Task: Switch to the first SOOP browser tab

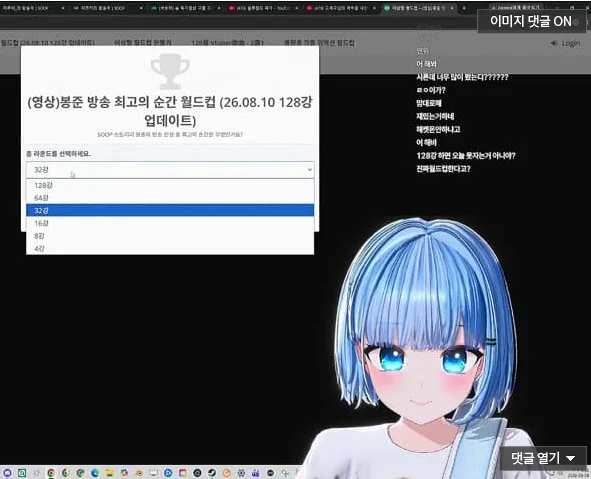Action: pos(33,8)
